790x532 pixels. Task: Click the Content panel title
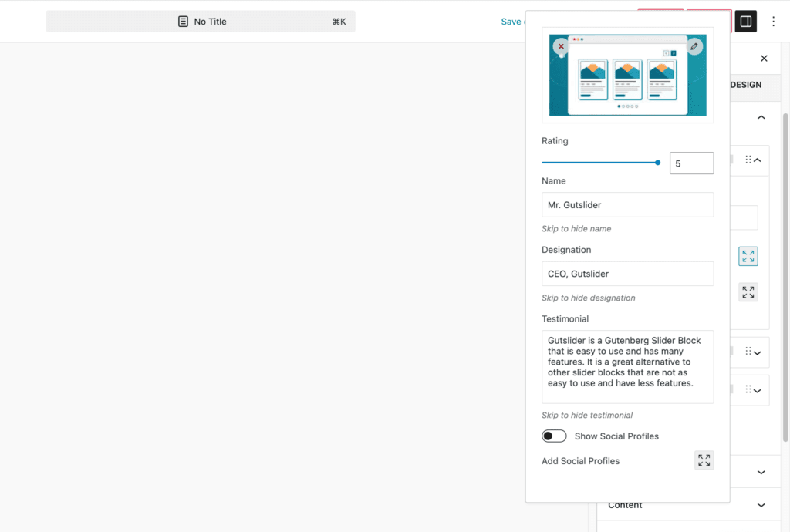625,505
